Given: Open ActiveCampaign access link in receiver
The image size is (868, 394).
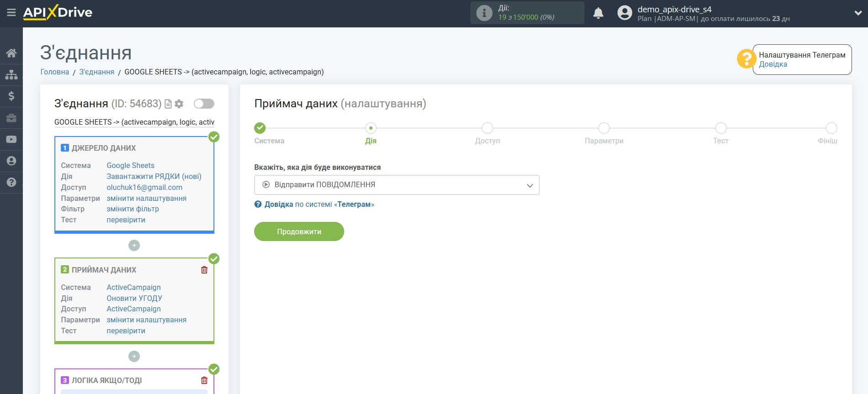Looking at the screenshot, I should (134, 309).
